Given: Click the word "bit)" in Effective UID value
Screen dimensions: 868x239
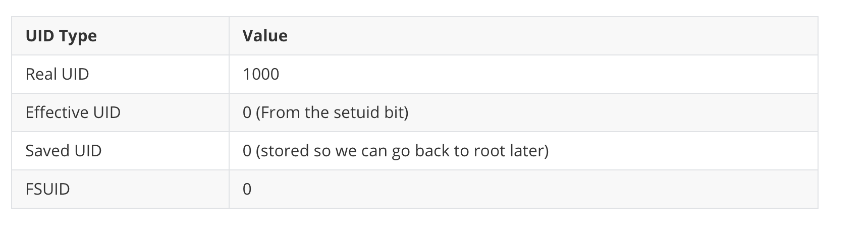Looking at the screenshot, I should 397,112.
